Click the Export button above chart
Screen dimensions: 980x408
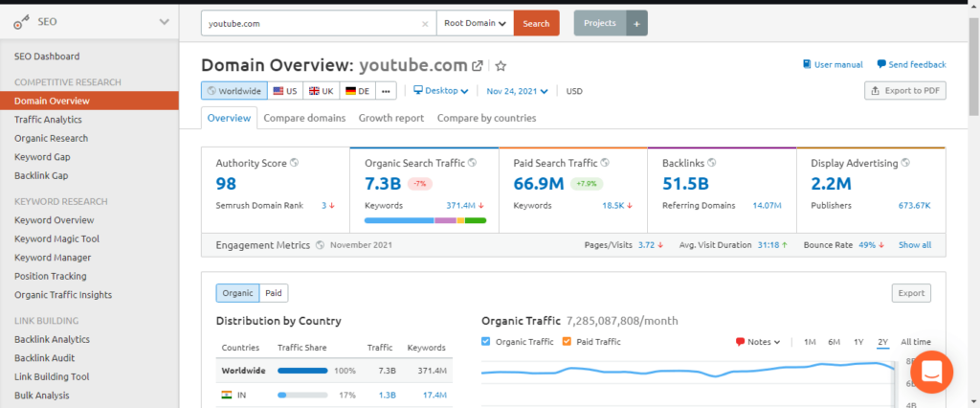click(911, 293)
